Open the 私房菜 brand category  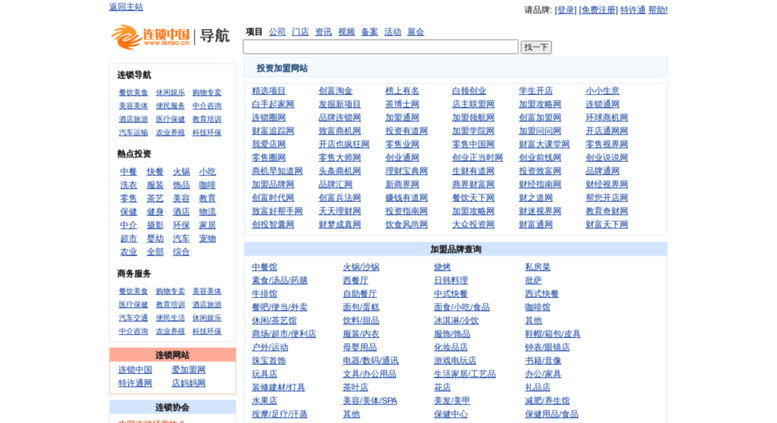[538, 267]
